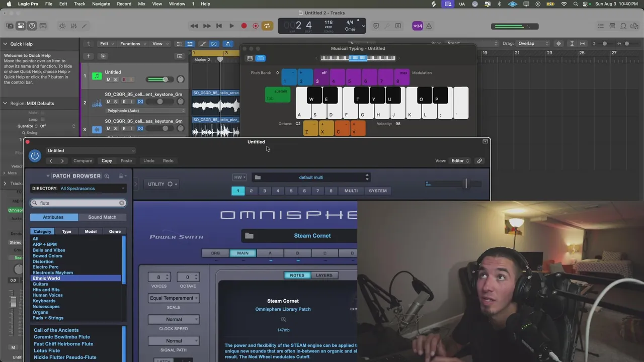Screen dimensions: 644x362
Task: Open the tracks area Functions menu
Action: pyautogui.click(x=132, y=44)
